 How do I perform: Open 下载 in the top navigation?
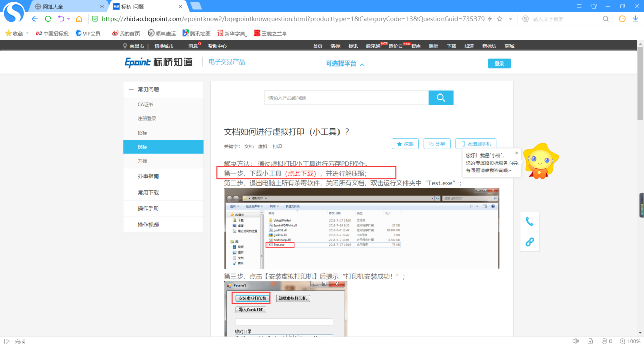click(451, 46)
